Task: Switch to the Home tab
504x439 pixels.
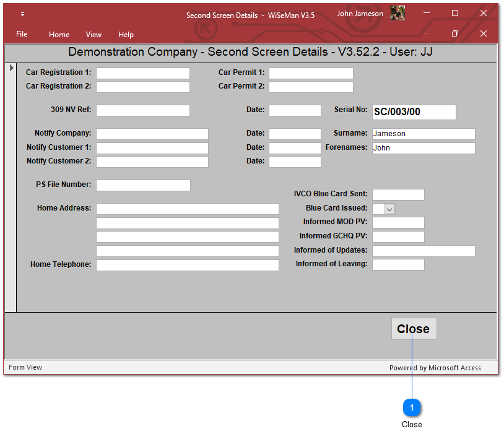Action: [59, 35]
